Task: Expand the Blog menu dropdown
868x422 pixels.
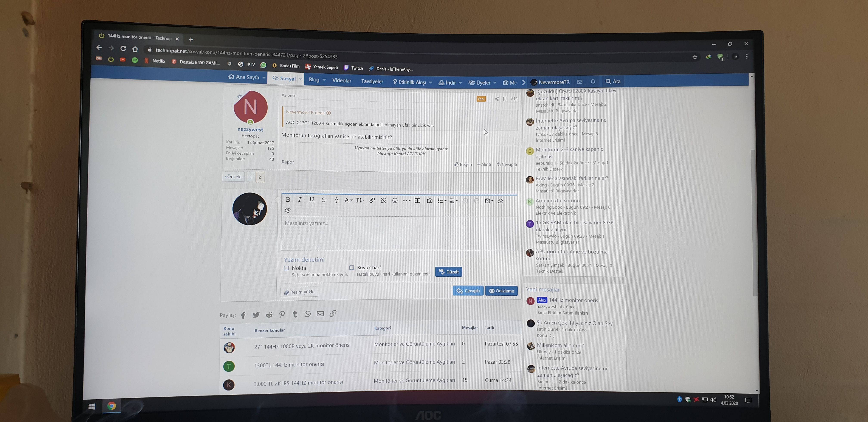Action: pyautogui.click(x=324, y=80)
